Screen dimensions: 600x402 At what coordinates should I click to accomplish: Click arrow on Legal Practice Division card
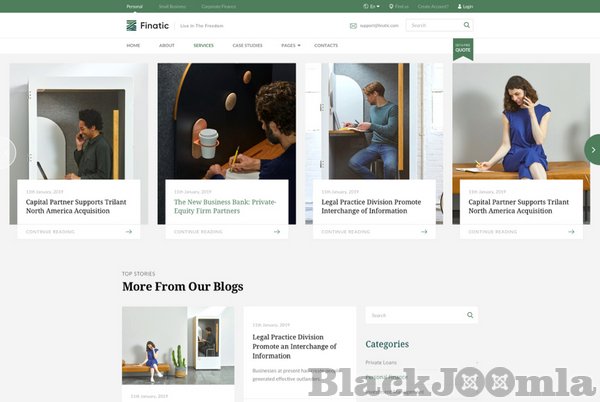tap(424, 231)
